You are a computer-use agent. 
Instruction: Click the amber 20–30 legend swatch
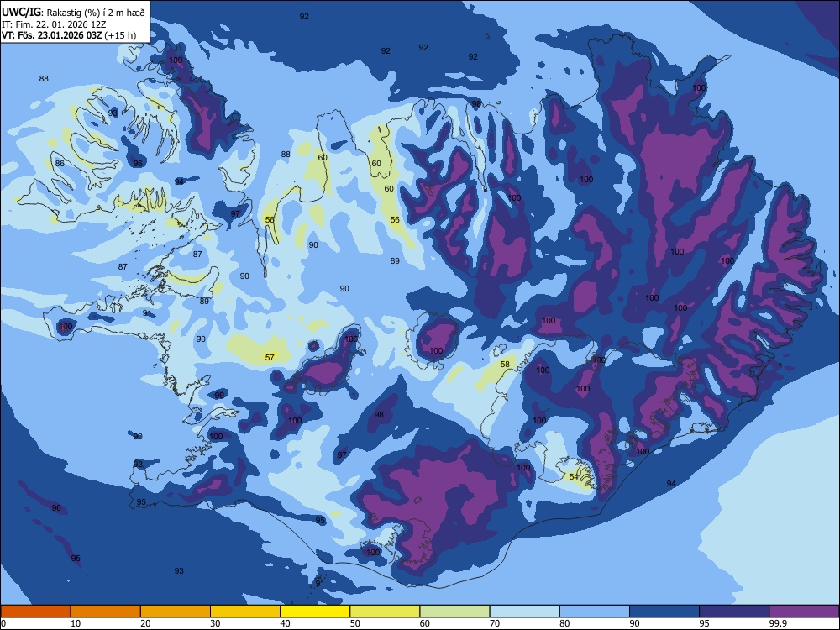coord(176,612)
